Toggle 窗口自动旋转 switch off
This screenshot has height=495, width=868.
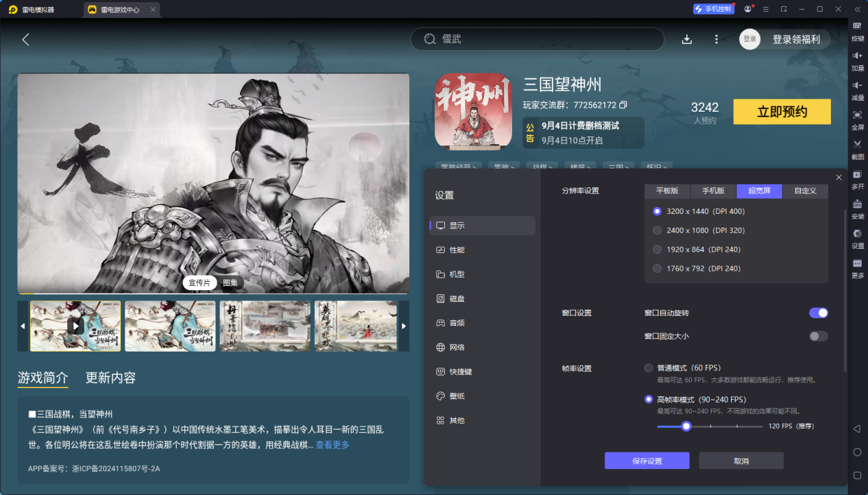point(819,313)
